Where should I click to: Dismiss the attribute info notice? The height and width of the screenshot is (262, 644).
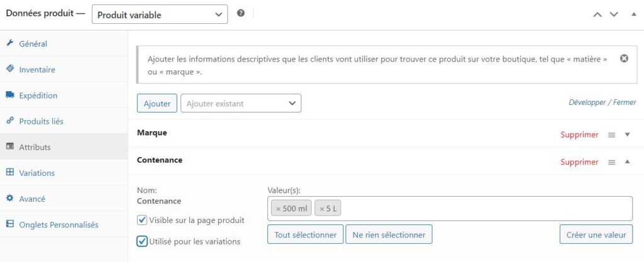point(624,58)
